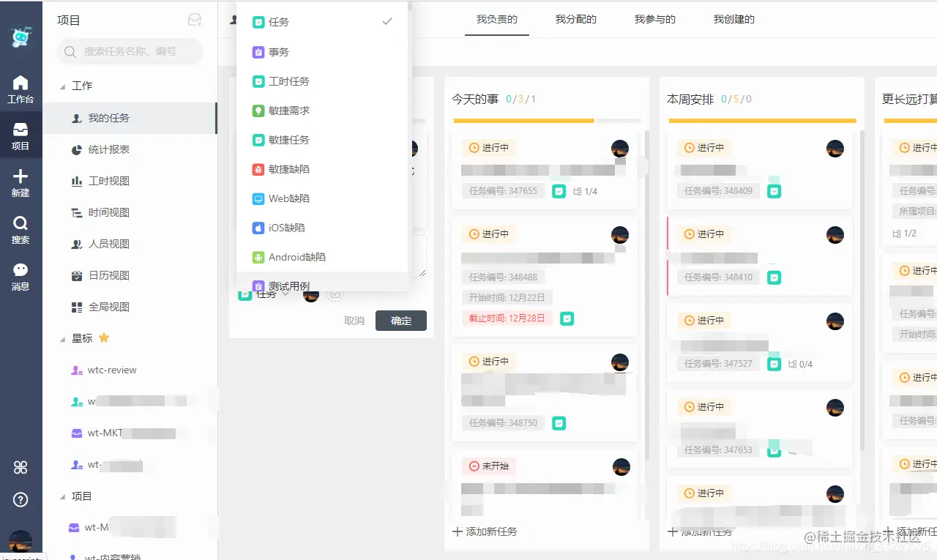
Task: Collapse the 星标 starred section
Action: [64, 338]
